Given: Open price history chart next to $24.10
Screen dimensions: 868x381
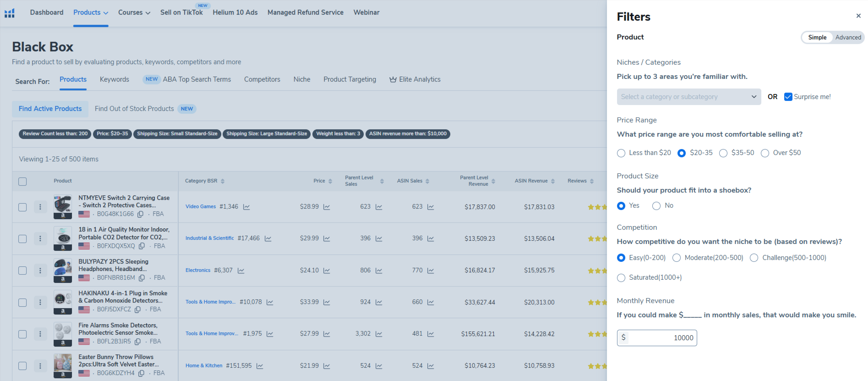Looking at the screenshot, I should (327, 271).
